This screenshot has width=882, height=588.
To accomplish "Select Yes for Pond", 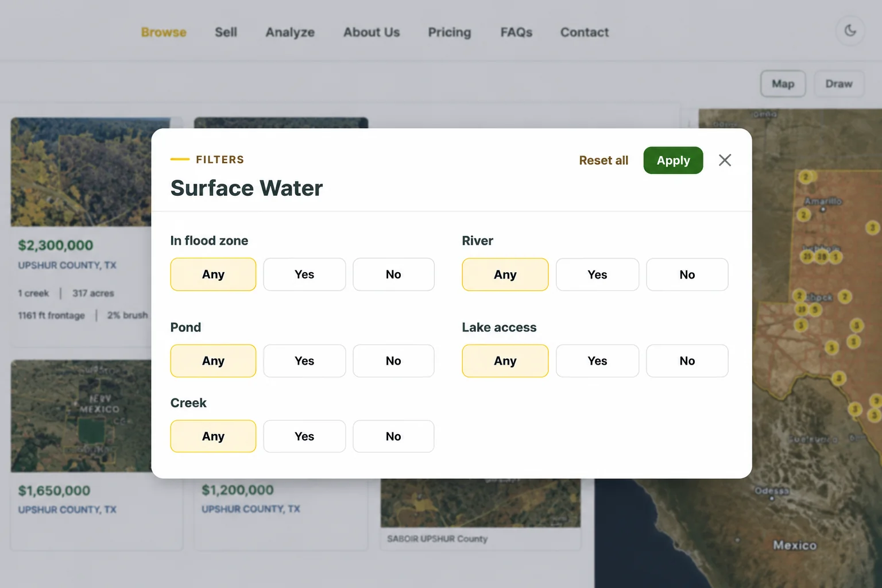I will pos(304,361).
